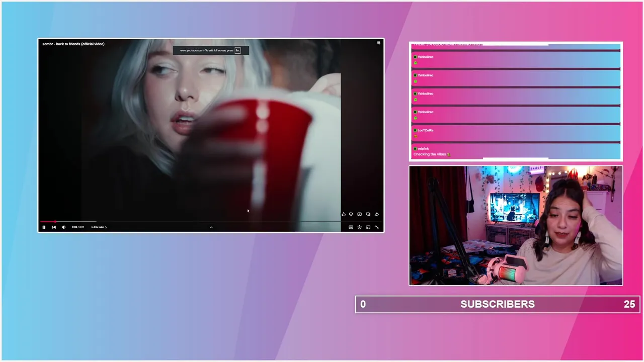Open the player settings gear
Image resolution: width=644 pixels, height=362 pixels.
[359, 227]
